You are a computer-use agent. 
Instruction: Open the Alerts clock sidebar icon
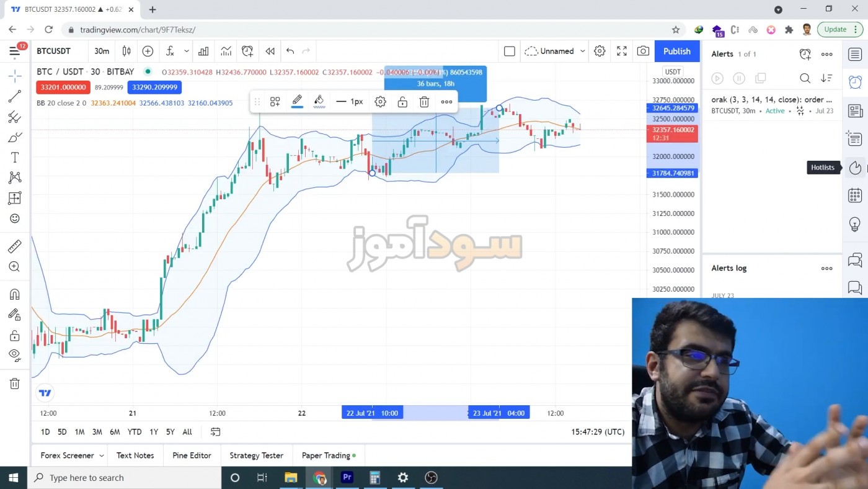pyautogui.click(x=855, y=82)
